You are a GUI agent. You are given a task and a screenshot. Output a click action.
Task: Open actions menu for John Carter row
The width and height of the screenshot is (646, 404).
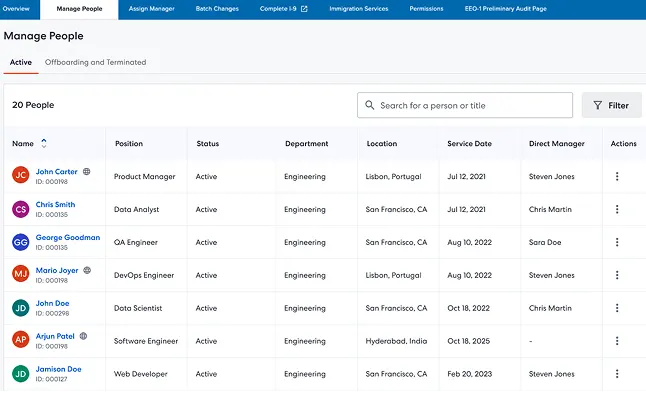[x=617, y=177]
